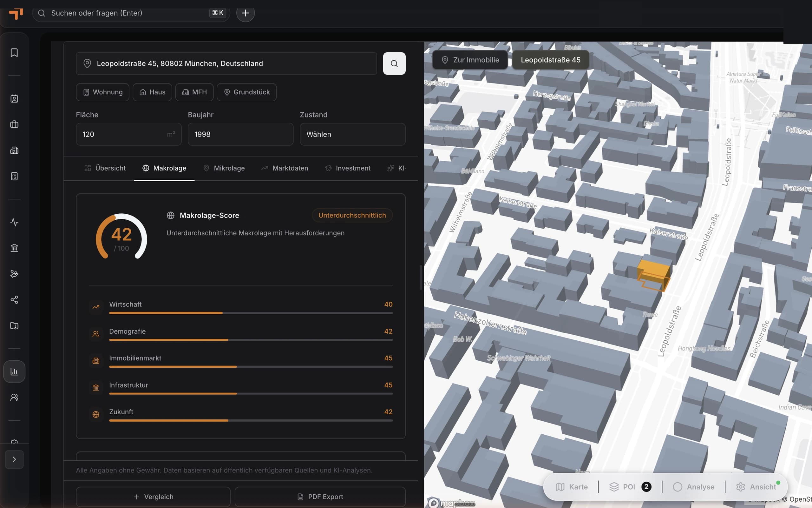Switch to the Marktdaten tab
This screenshot has height=508, width=812.
pos(285,168)
